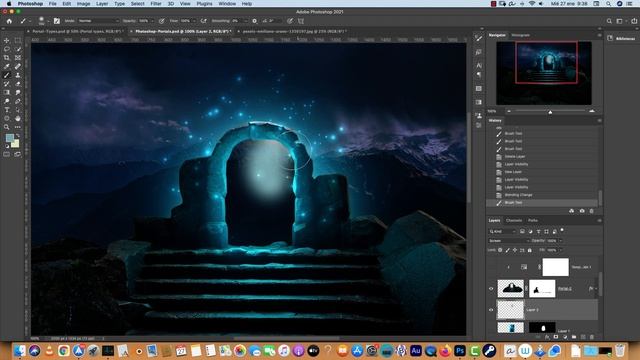Select the Clone Stamp tool

click(18, 75)
